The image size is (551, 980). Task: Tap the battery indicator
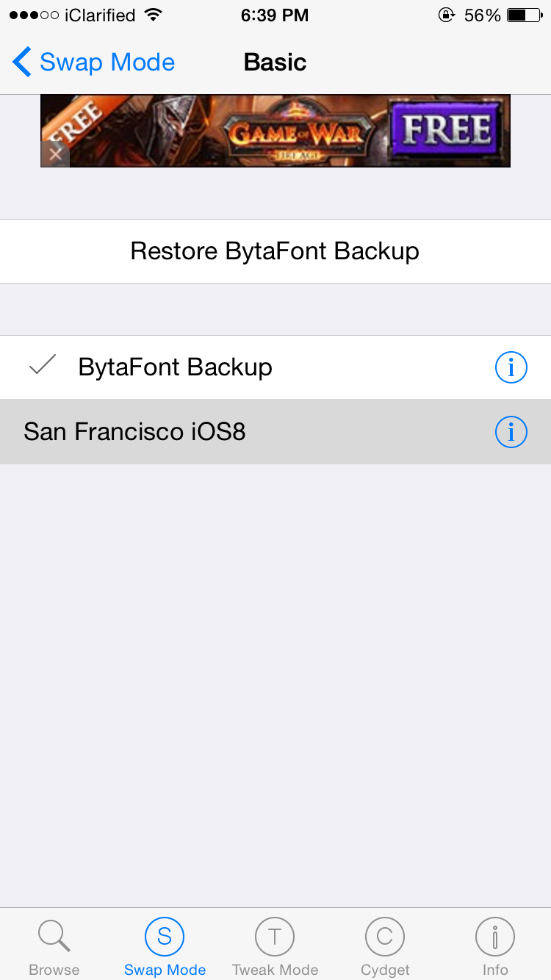pos(525,15)
